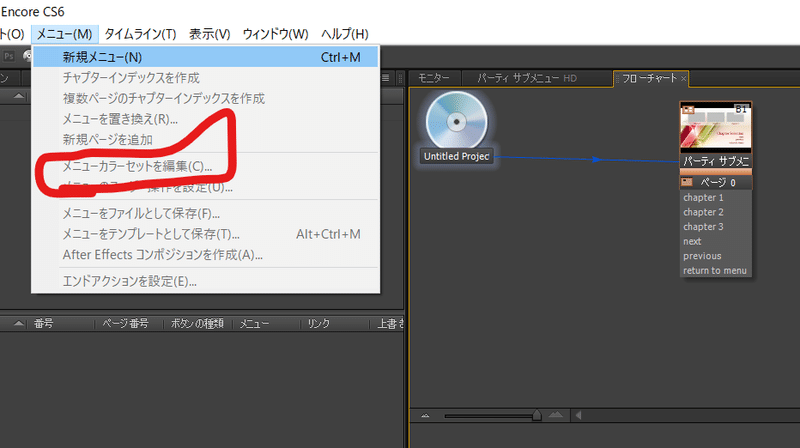Sort by the ボタンの種類 column header

click(197, 323)
